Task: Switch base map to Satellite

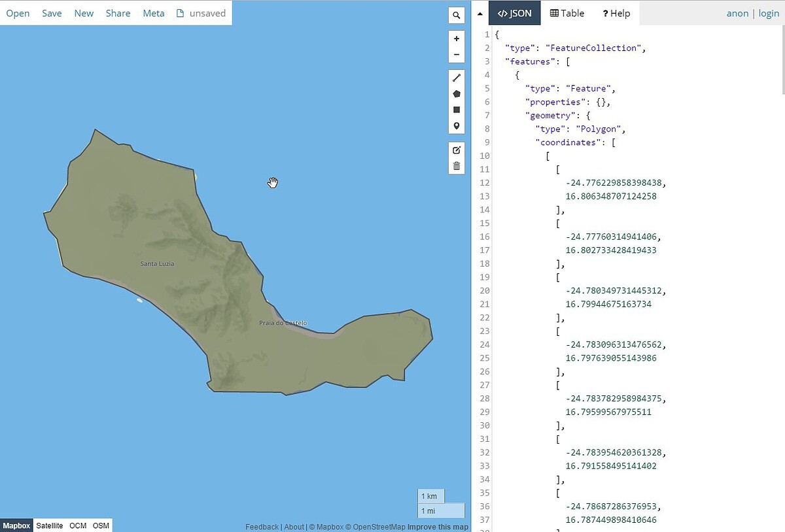Action: [x=50, y=525]
